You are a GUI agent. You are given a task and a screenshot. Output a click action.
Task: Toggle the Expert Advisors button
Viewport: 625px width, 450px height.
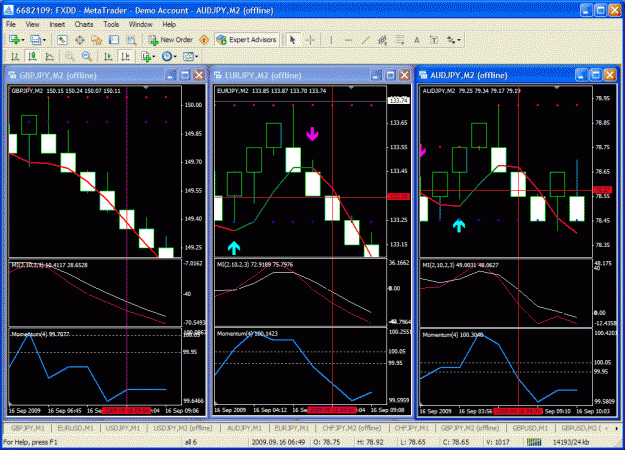pos(246,40)
